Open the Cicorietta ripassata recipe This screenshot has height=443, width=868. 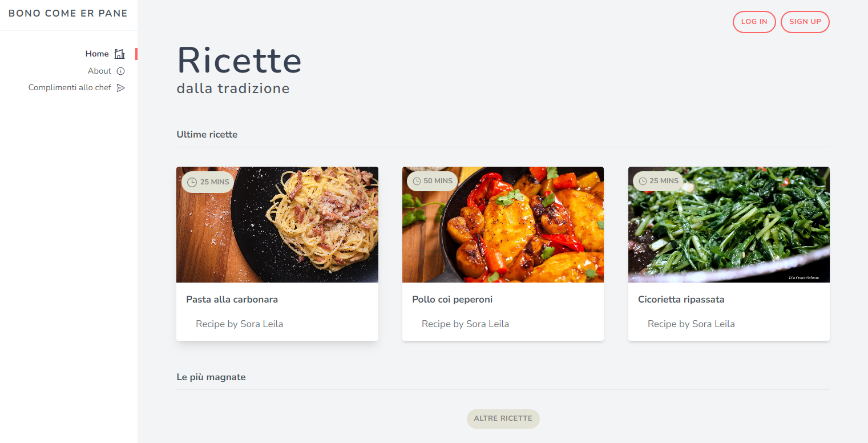tap(681, 299)
